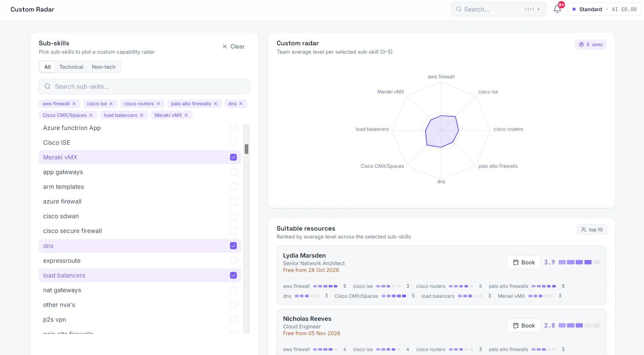Open the Standard plan selector

pos(604,9)
